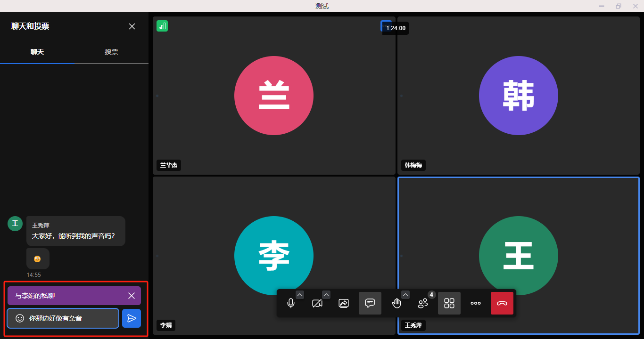This screenshot has width=644, height=339.
Task: Expand camera options arrow
Action: (326, 295)
